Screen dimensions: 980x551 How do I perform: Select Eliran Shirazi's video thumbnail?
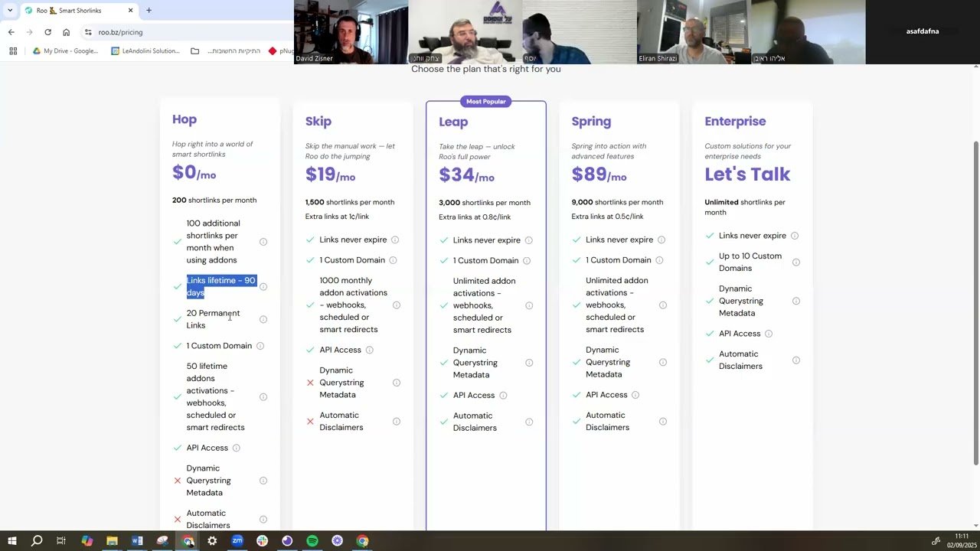pyautogui.click(x=694, y=32)
